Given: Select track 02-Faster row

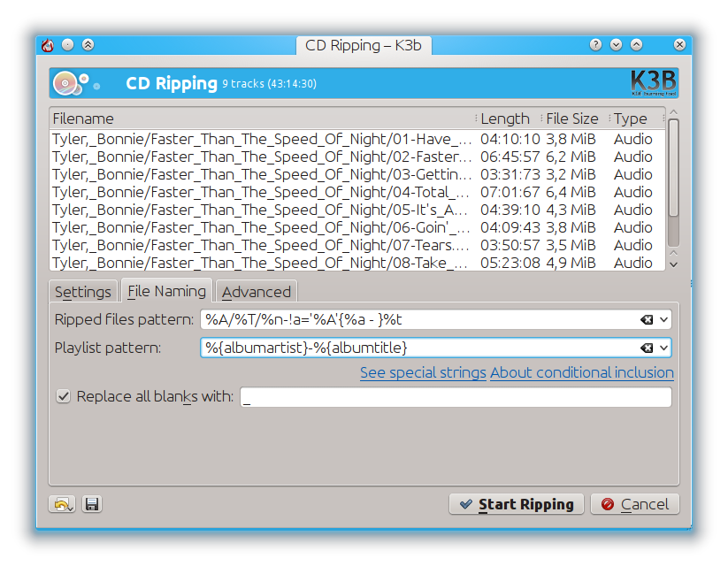Looking at the screenshot, I should (x=357, y=157).
